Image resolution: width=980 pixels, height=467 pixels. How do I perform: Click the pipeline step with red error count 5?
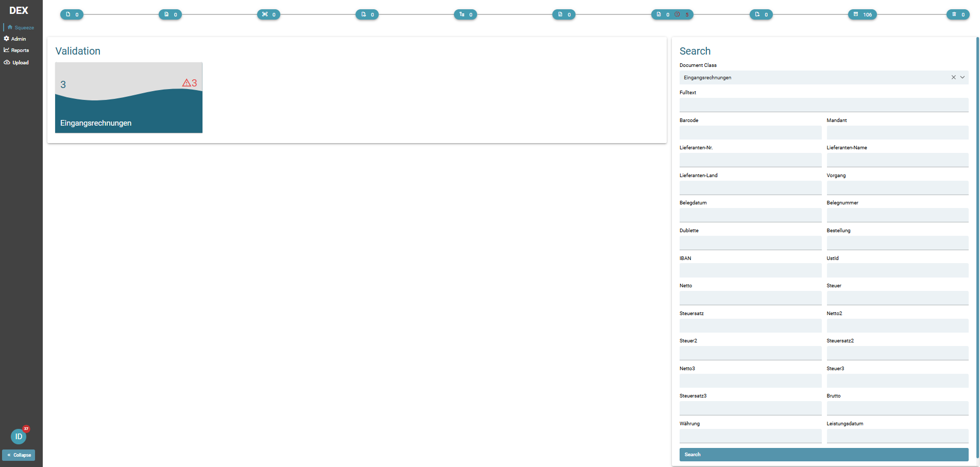point(672,14)
